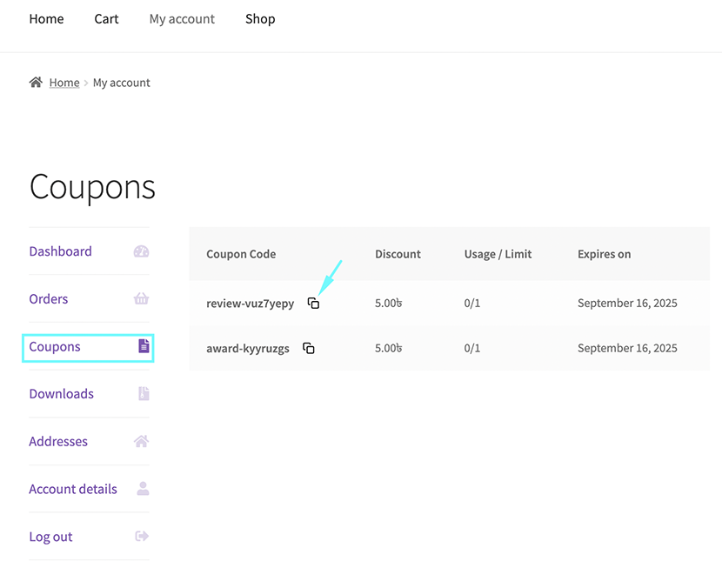Click the Addresses house icon
722x588 pixels.
click(x=141, y=442)
